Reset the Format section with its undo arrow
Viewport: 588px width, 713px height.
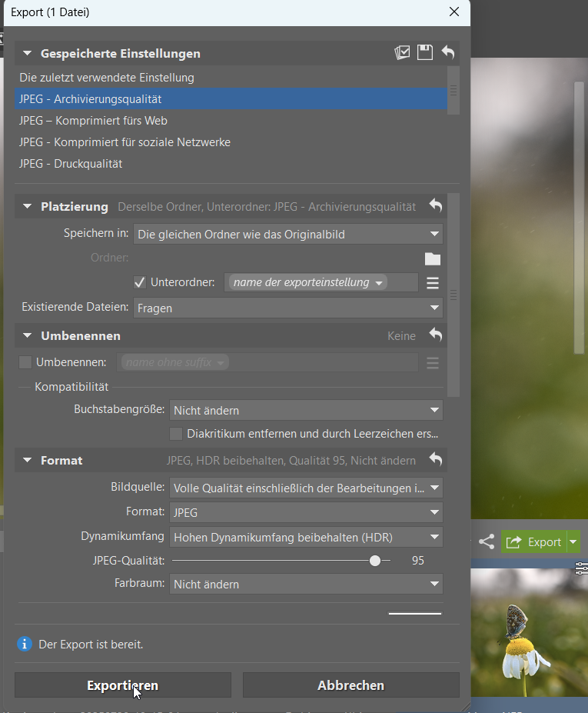pyautogui.click(x=436, y=460)
